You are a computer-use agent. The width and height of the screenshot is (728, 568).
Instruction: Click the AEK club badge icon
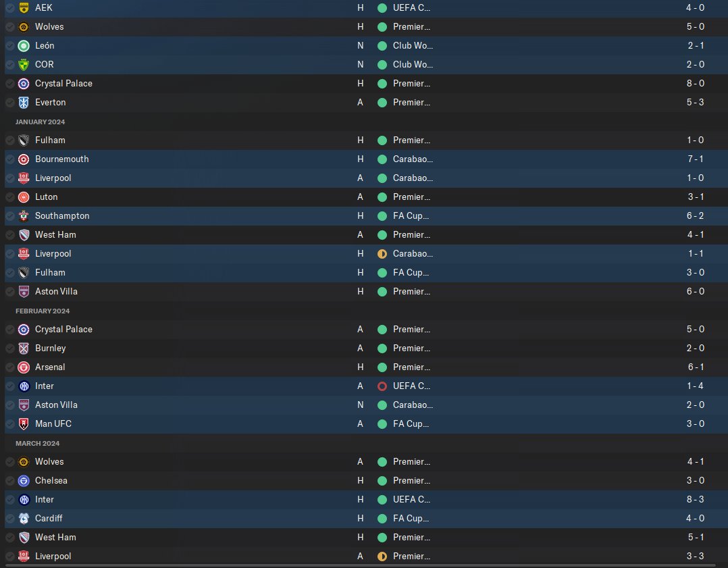24,8
